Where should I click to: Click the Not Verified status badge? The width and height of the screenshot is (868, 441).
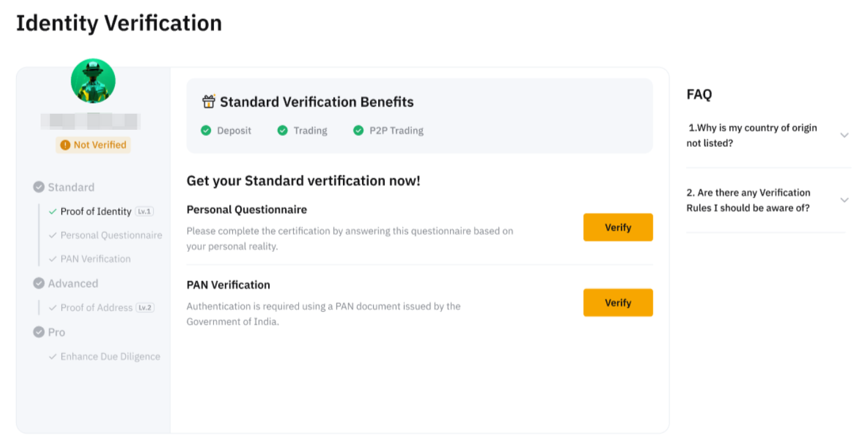point(93,145)
